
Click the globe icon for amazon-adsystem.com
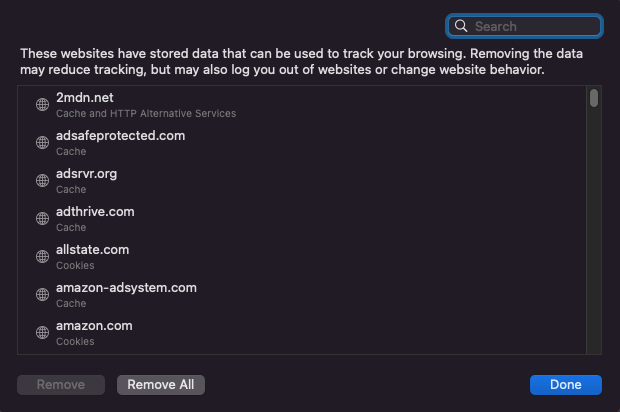coord(42,295)
